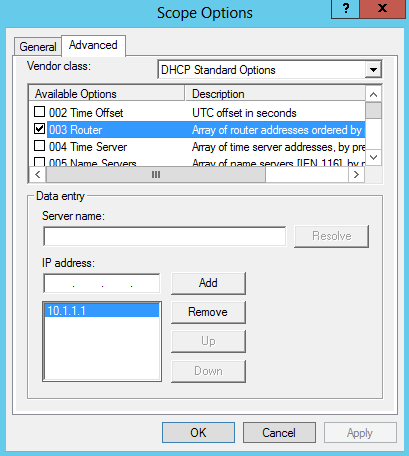409x456 pixels.
Task: Click the options list scroll down arrow
Action: pyautogui.click(x=373, y=157)
